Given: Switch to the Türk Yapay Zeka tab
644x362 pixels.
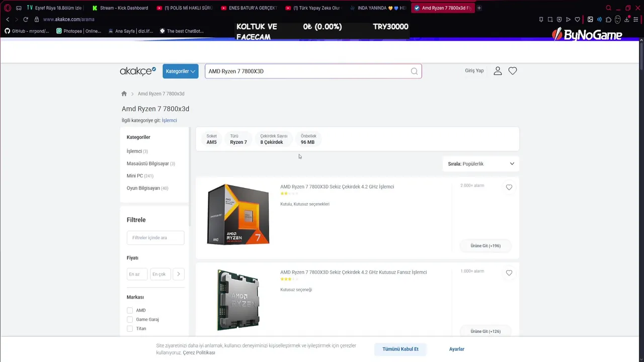Looking at the screenshot, I should click(x=313, y=8).
